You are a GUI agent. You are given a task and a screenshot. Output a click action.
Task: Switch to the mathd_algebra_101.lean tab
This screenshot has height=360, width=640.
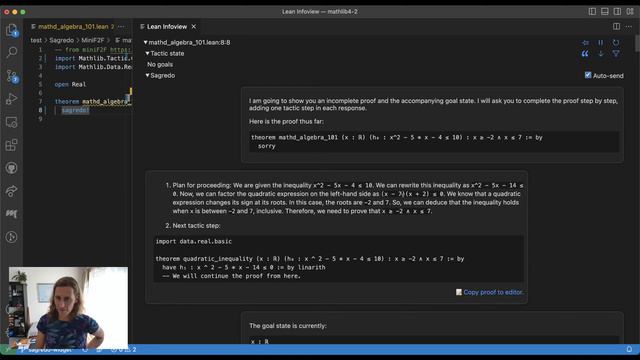pyautogui.click(x=72, y=27)
